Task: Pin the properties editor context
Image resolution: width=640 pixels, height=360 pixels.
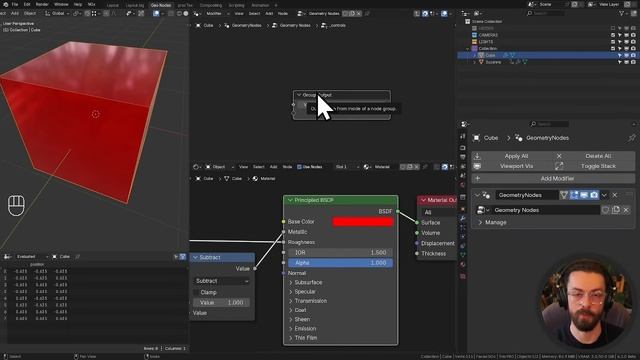Action: [631, 138]
